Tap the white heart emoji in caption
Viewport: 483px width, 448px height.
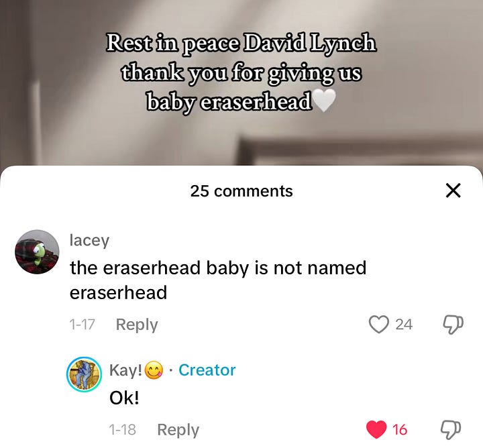(x=324, y=101)
